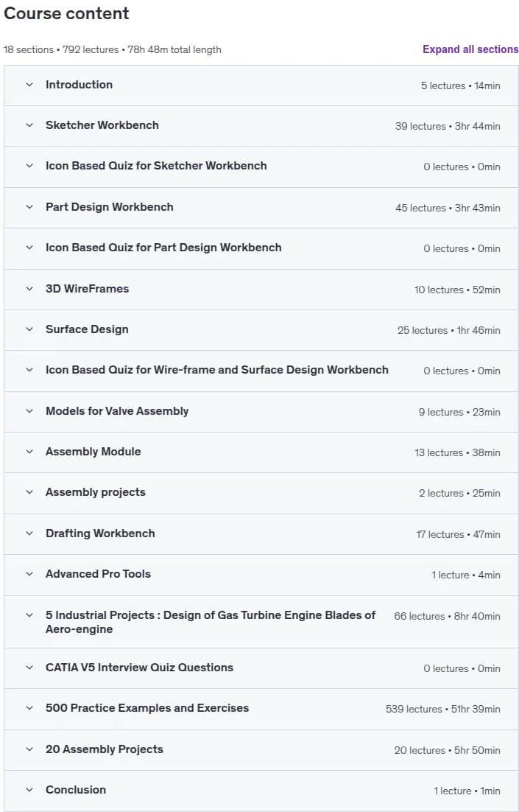Screen dimensions: 519x812
Task: Expand Icon Based Quiz for Sketcher Workbench chevron
Action: point(29,166)
